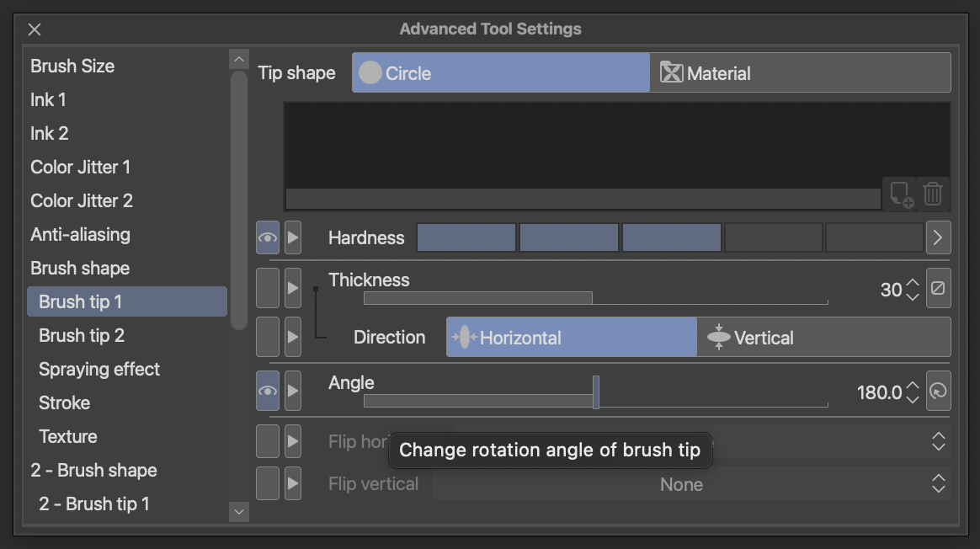Increase Thickness value with up stepper
The height and width of the screenshot is (549, 980).
(913, 283)
